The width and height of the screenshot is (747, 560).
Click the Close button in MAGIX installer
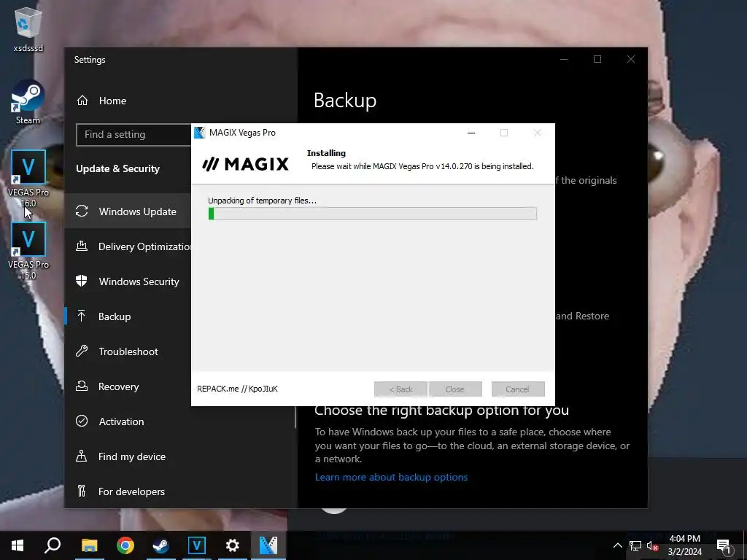tap(455, 389)
